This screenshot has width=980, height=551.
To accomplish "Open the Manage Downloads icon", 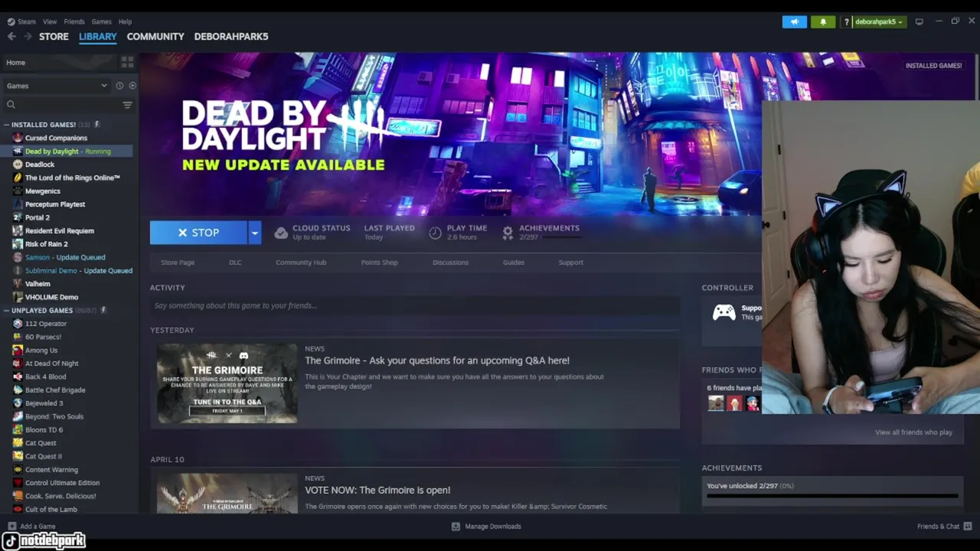I will (x=456, y=527).
